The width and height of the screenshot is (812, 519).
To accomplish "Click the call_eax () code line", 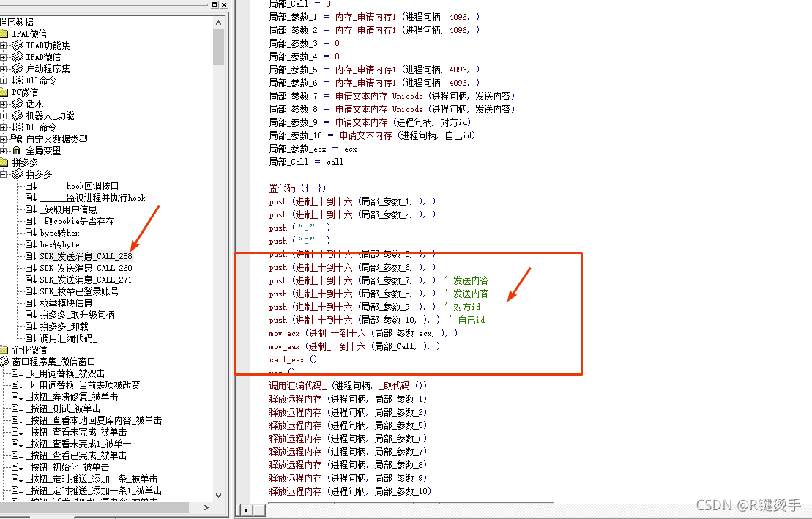I will pos(293,359).
